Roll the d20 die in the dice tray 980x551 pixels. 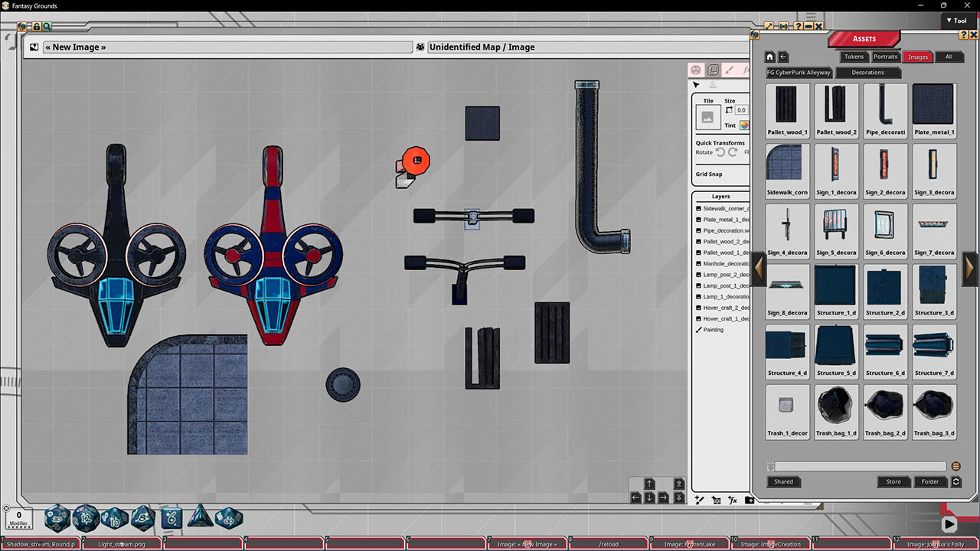coord(57,518)
